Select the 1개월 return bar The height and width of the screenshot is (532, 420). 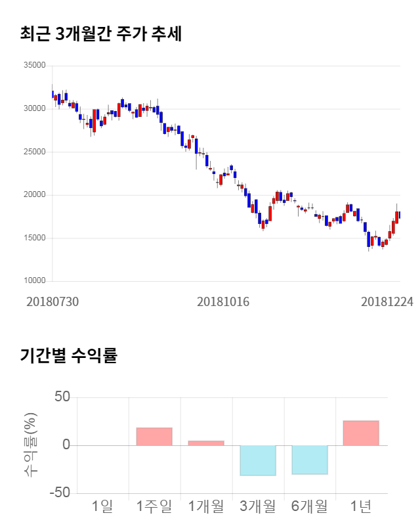point(206,443)
